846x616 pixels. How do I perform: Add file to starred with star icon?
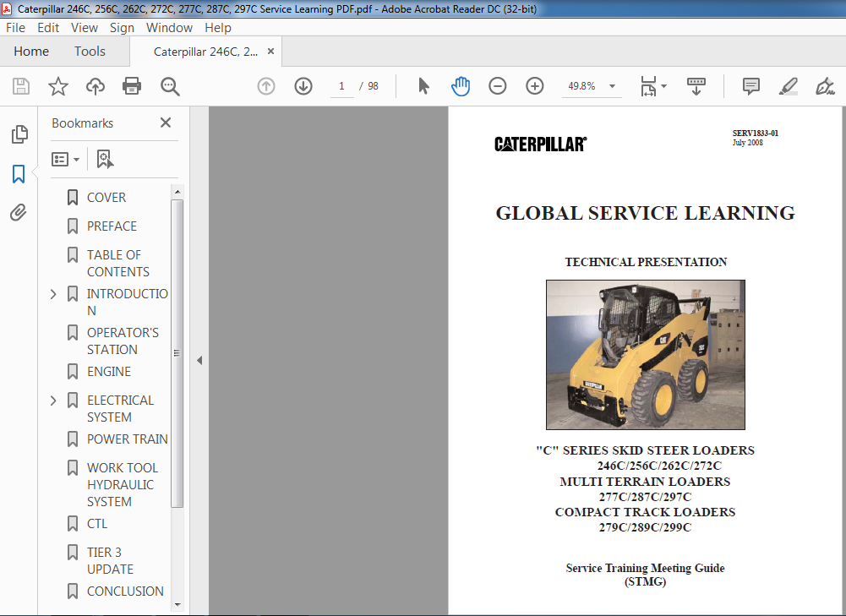tap(58, 86)
